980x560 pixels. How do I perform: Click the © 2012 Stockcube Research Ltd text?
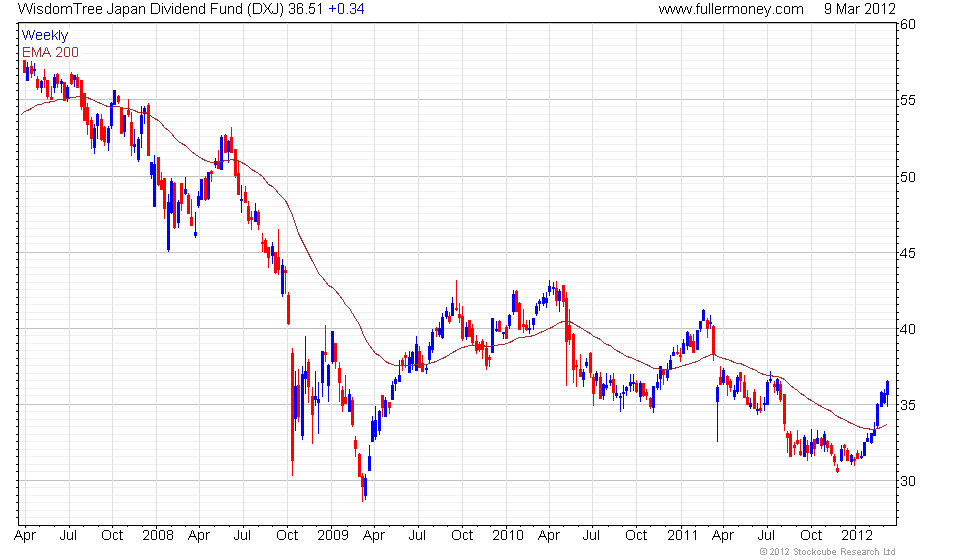coord(828,552)
